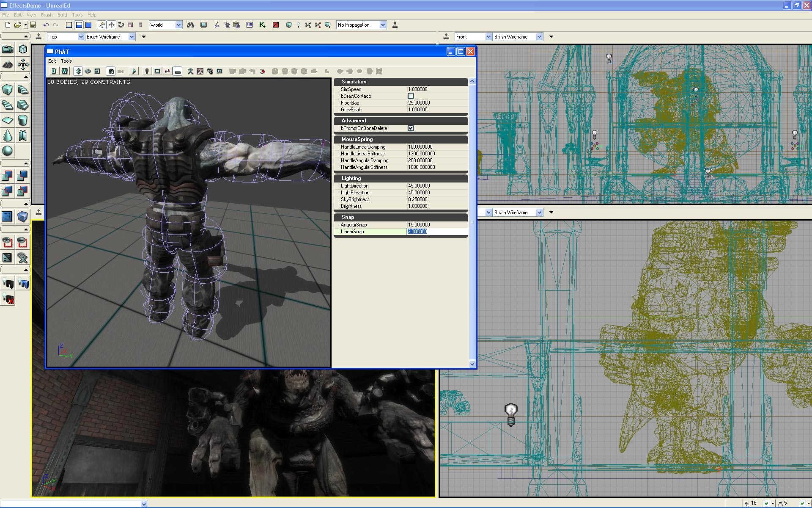The height and width of the screenshot is (508, 812).
Task: Expand the No Propagation dropdown
Action: tap(383, 25)
